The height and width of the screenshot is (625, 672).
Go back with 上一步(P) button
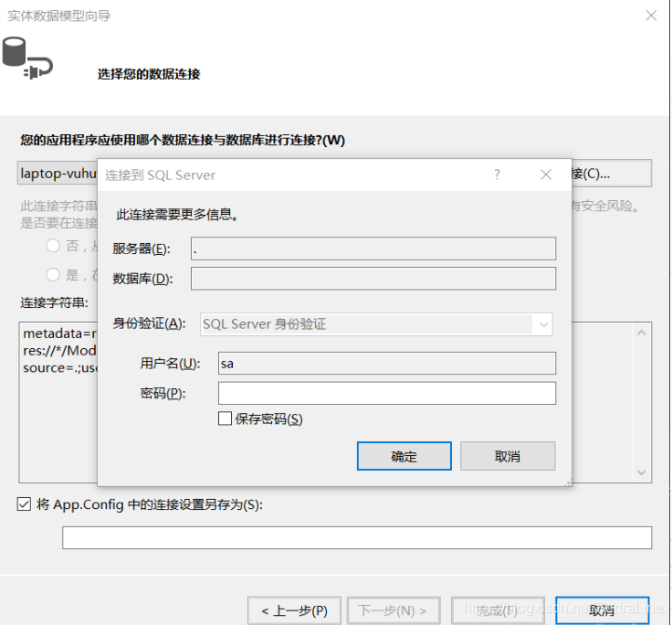point(294,610)
